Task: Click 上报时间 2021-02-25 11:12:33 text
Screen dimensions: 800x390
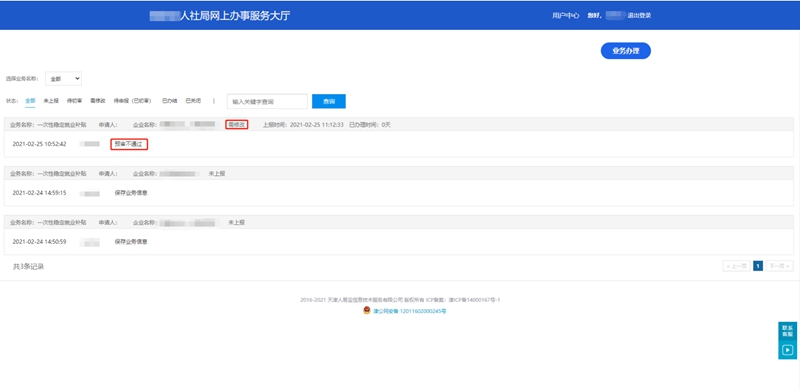Action: 303,125
